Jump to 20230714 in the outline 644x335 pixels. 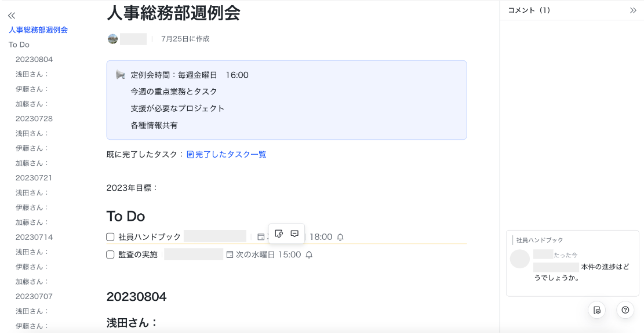(34, 237)
